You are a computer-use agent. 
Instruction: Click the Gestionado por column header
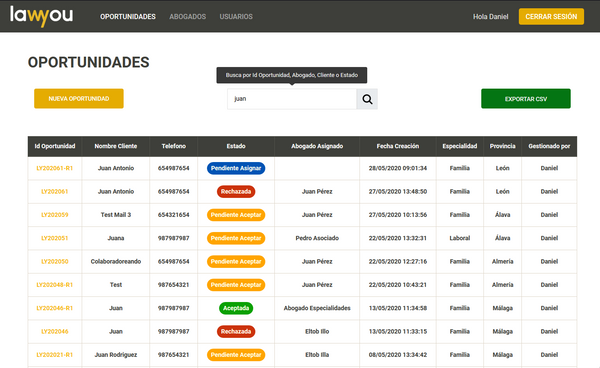click(549, 146)
